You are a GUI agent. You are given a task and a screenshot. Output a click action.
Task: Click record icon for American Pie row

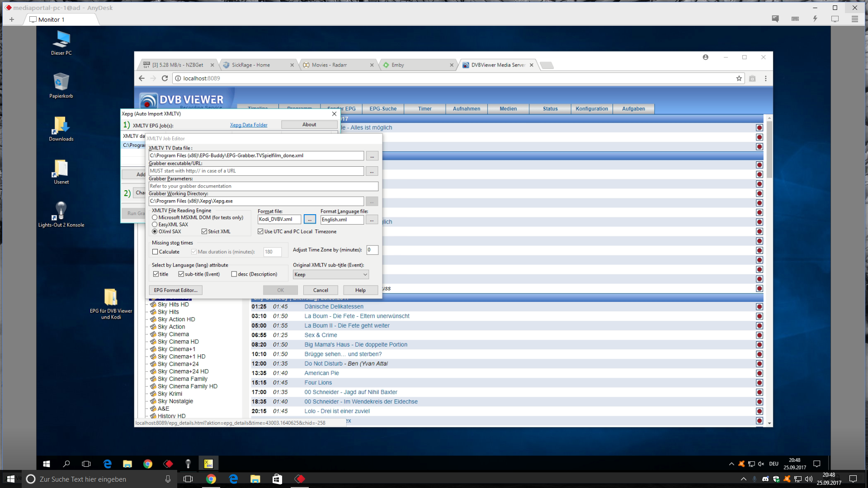[759, 373]
